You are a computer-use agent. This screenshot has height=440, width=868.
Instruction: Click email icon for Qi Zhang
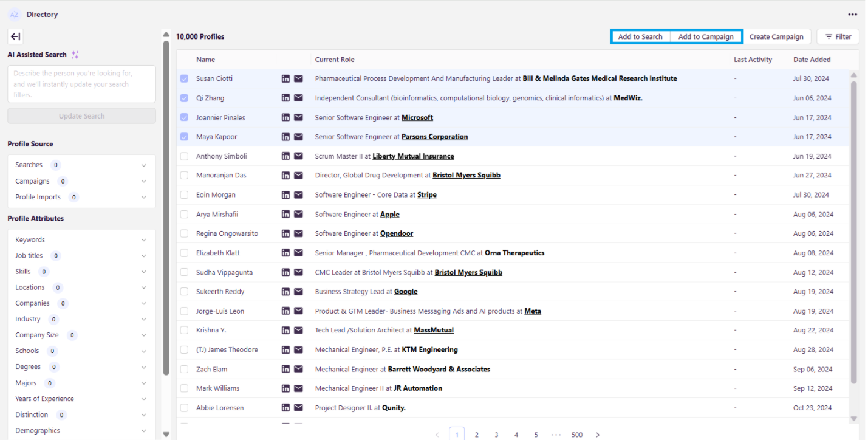(x=298, y=98)
